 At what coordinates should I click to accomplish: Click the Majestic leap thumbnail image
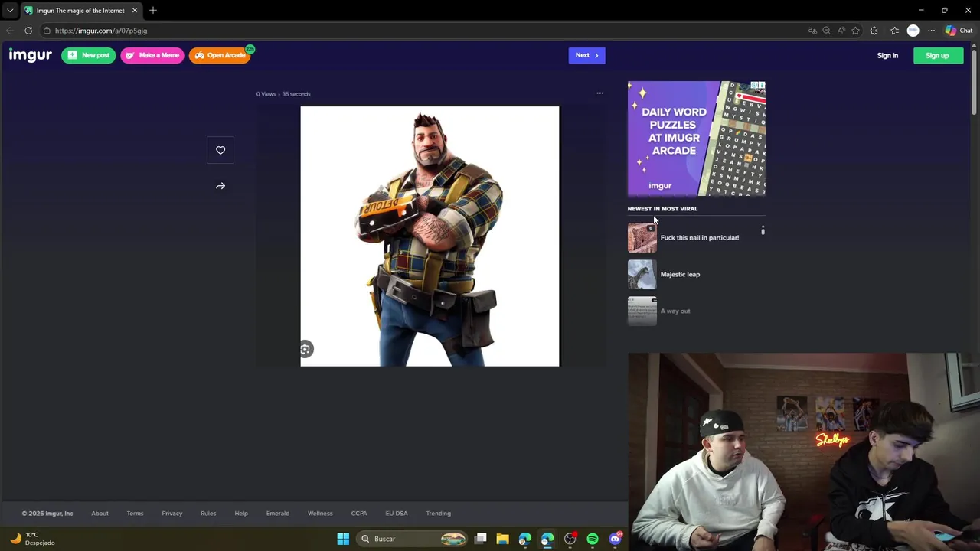(x=642, y=274)
